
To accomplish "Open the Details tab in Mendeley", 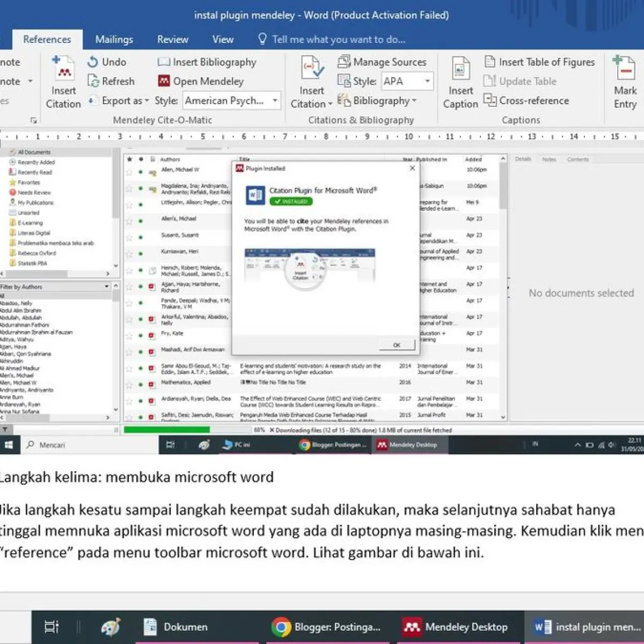I will [x=523, y=159].
